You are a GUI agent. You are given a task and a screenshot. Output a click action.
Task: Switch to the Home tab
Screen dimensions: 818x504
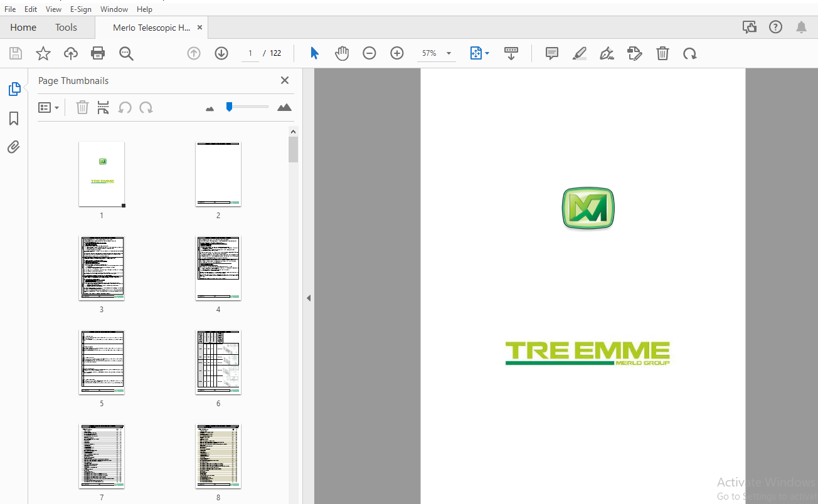[x=23, y=28]
